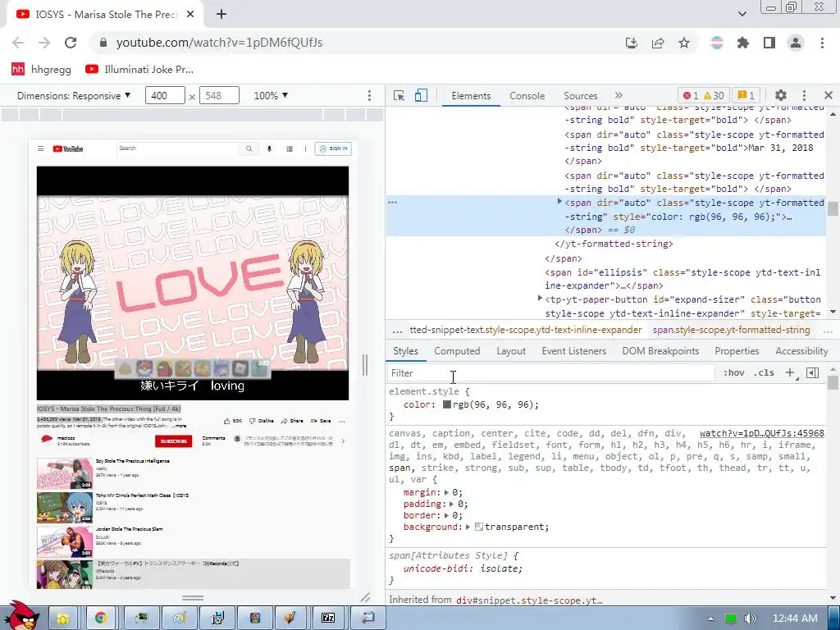Image resolution: width=840 pixels, height=630 pixels.
Task: Expand the highlighted span node
Action: pos(559,202)
